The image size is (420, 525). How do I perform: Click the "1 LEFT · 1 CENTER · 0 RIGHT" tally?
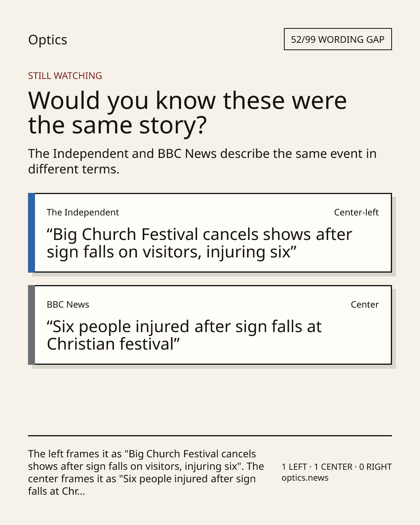pos(337,467)
